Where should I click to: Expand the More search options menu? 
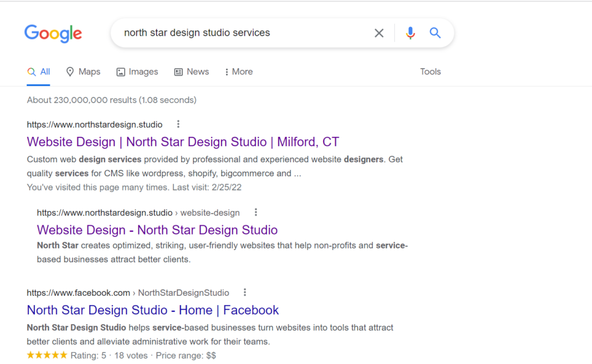239,72
